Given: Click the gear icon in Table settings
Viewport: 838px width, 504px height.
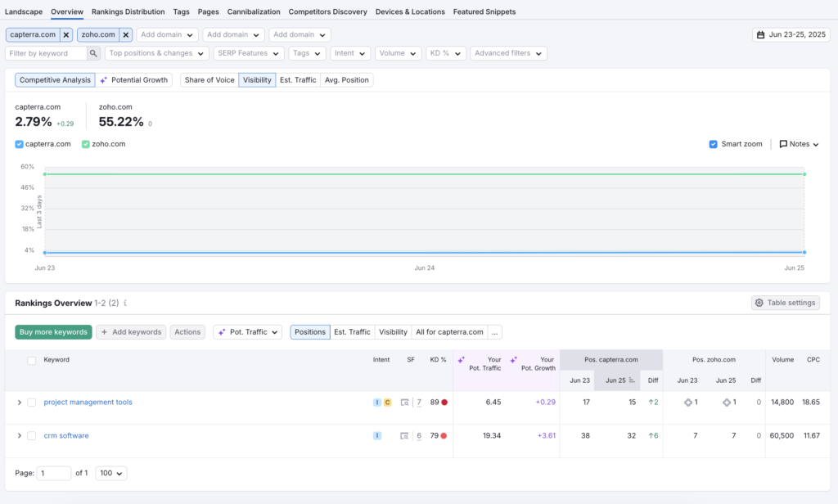Looking at the screenshot, I should coord(759,303).
